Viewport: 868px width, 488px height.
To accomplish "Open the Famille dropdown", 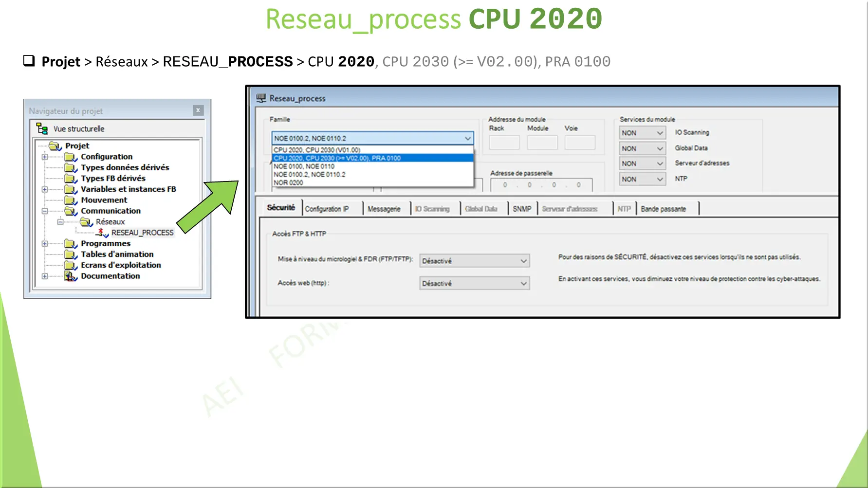I will pos(467,137).
